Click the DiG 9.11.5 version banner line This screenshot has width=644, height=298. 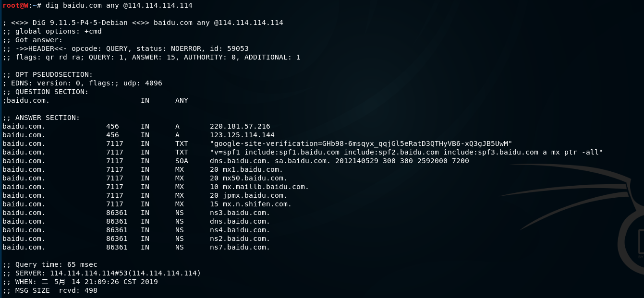(143, 23)
